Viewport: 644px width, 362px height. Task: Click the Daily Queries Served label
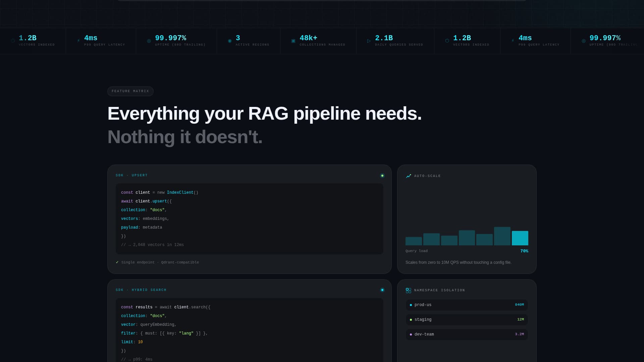point(399,45)
